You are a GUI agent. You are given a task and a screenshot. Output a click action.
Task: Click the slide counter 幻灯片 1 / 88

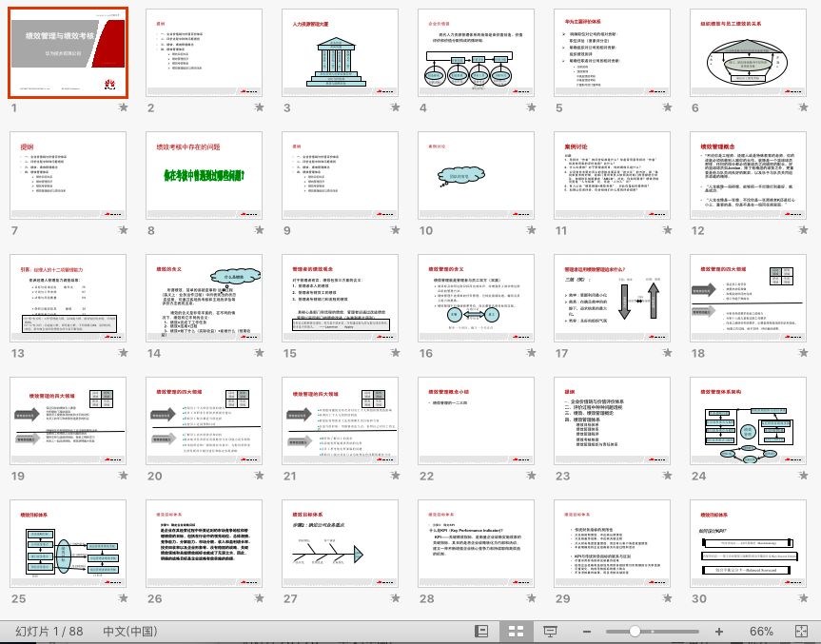pyautogui.click(x=50, y=631)
